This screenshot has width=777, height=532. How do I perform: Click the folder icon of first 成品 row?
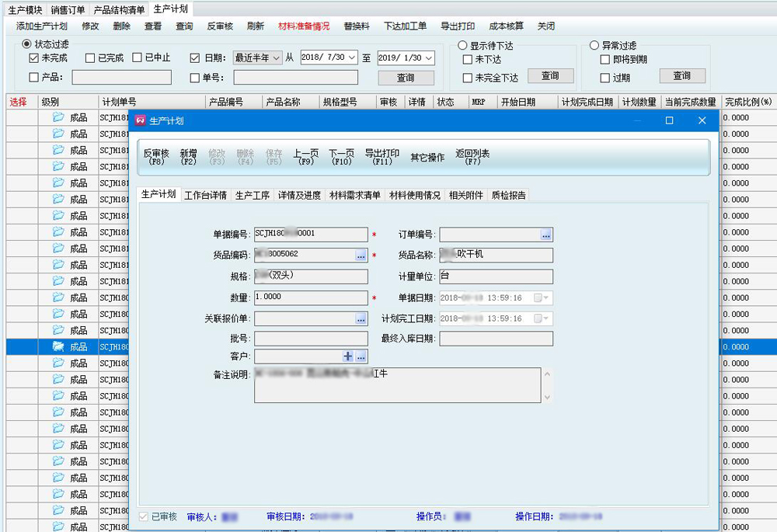[58, 117]
